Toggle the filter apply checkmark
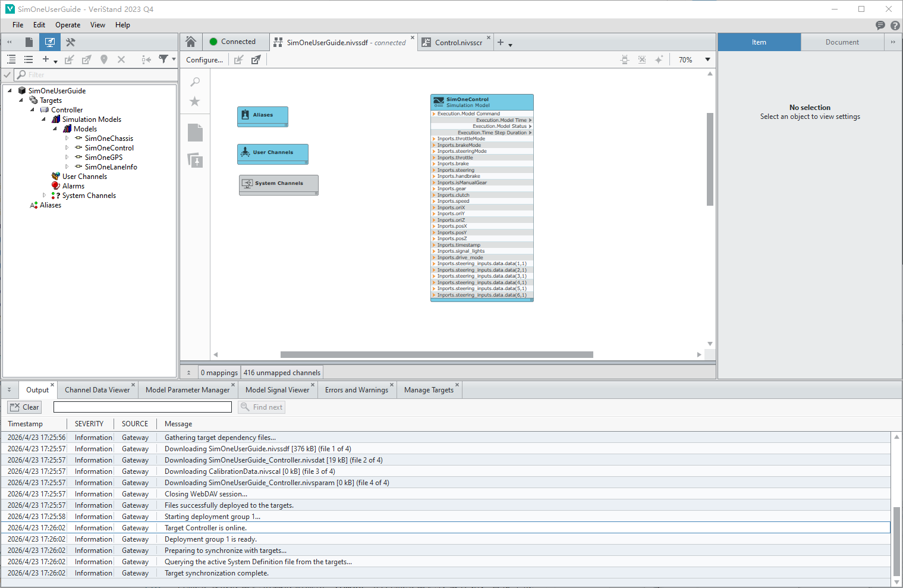This screenshot has height=588, width=903. (x=8, y=75)
